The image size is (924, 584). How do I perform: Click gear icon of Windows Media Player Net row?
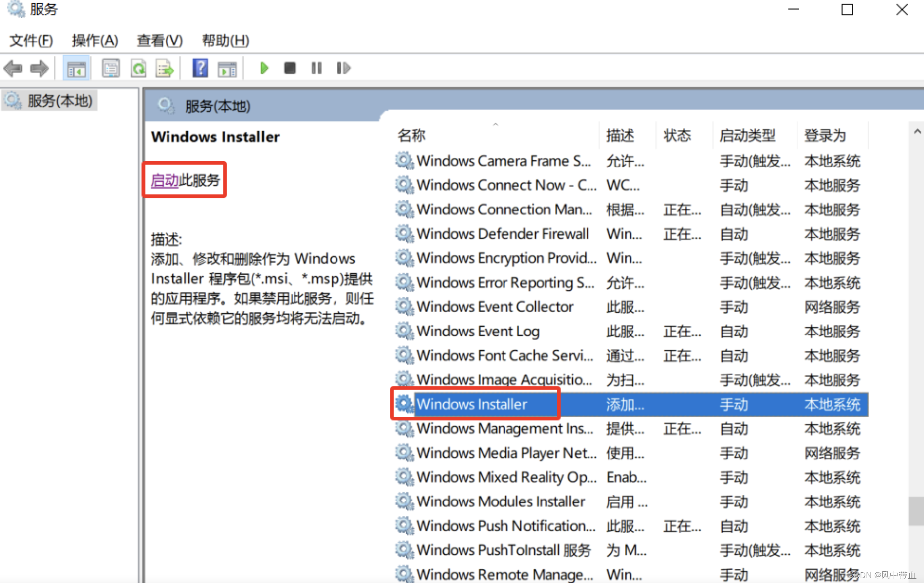[404, 453]
